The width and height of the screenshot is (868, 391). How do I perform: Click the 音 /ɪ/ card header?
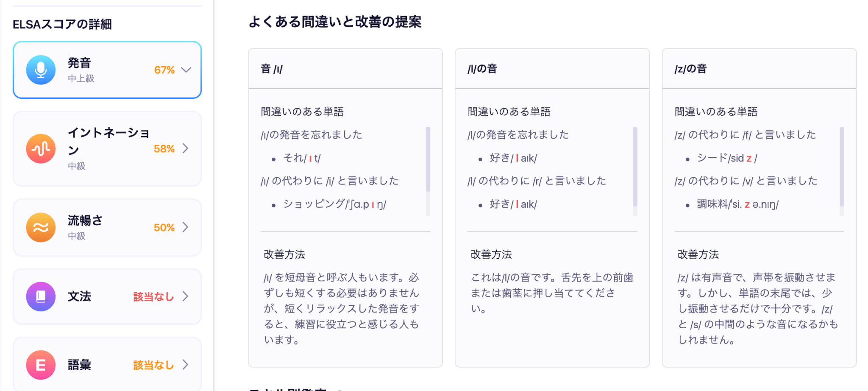[345, 69]
